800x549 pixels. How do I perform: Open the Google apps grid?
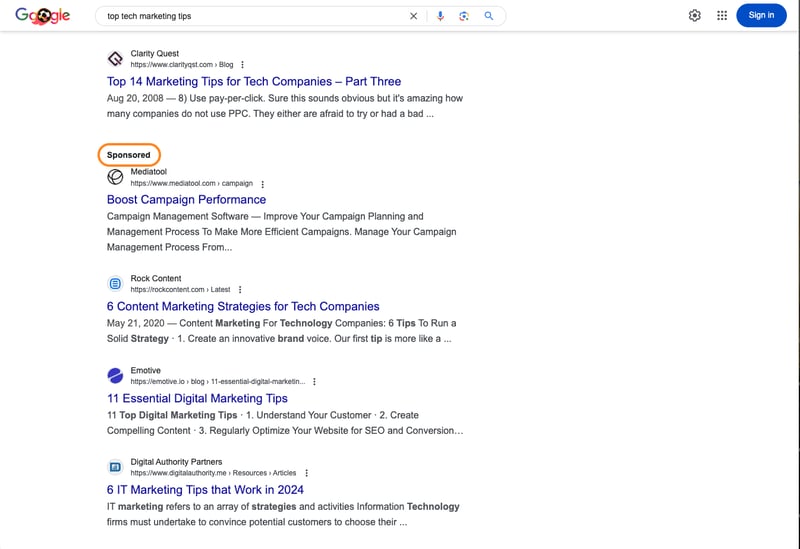(x=722, y=15)
